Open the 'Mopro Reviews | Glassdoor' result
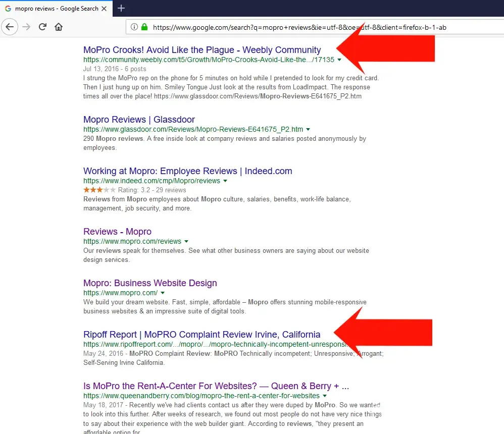 [x=139, y=120]
